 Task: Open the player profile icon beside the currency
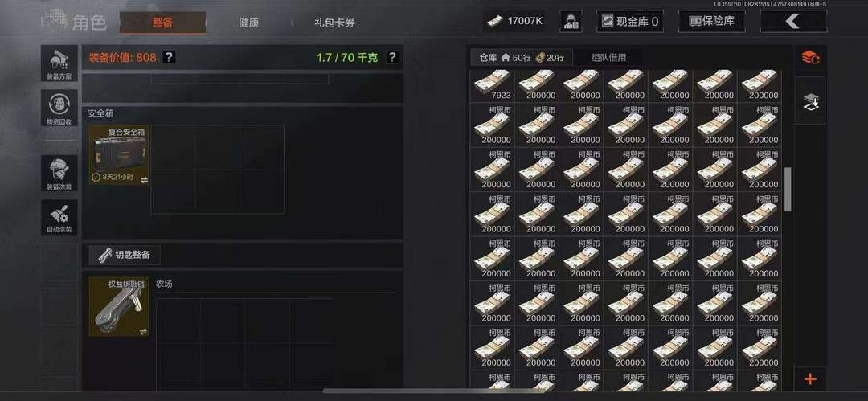[x=571, y=22]
